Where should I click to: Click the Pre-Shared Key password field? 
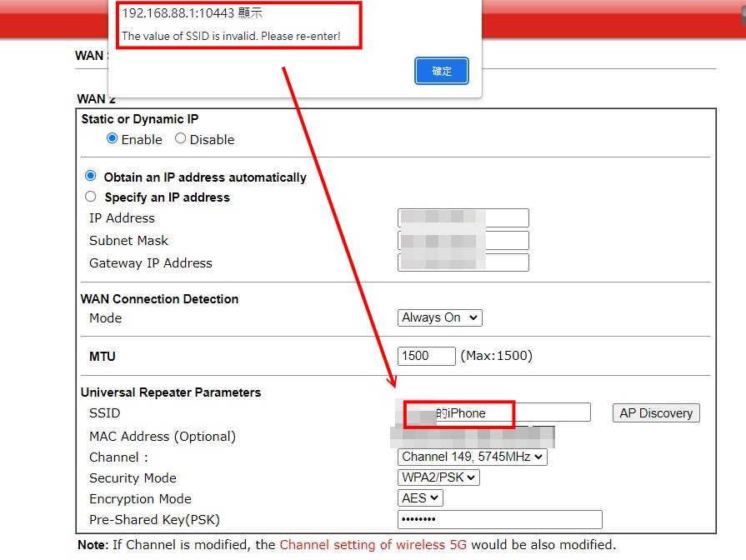[x=499, y=520]
